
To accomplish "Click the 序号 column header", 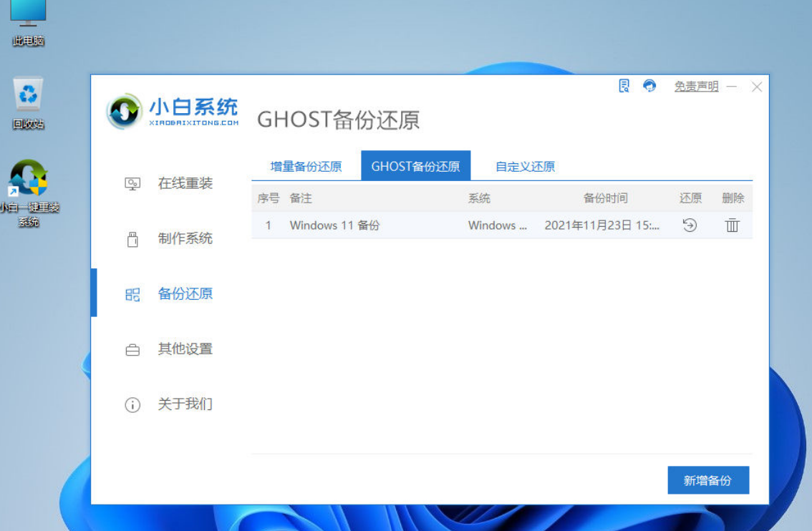I will 269,198.
